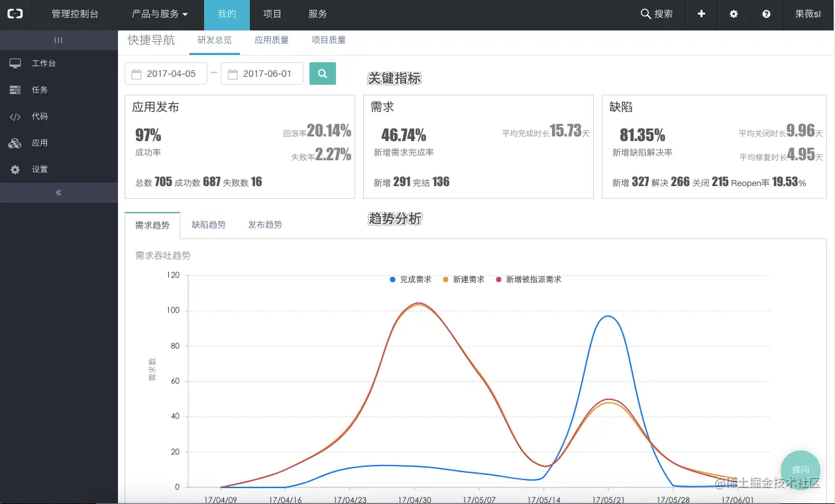Viewport: 835px width, 504px height.
Task: Click the 代码 code brackets icon
Action: tap(15, 117)
